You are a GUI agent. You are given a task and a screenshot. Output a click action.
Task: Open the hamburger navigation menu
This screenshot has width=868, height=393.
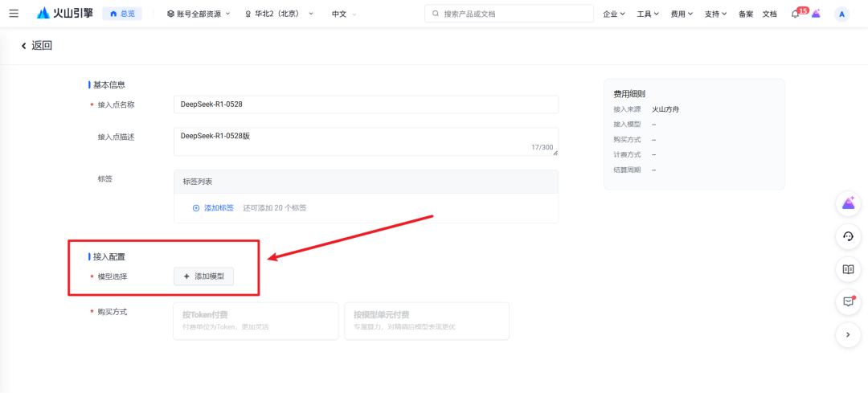[14, 14]
